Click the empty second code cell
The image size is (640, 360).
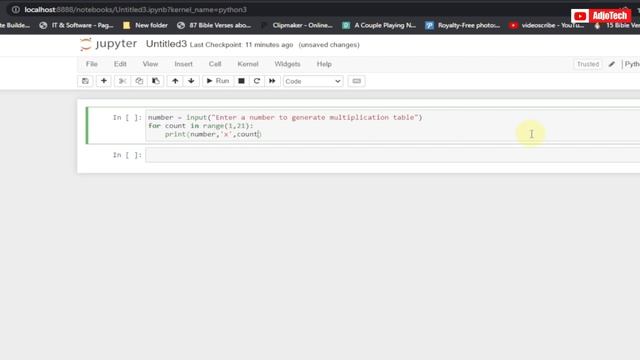(x=392, y=155)
